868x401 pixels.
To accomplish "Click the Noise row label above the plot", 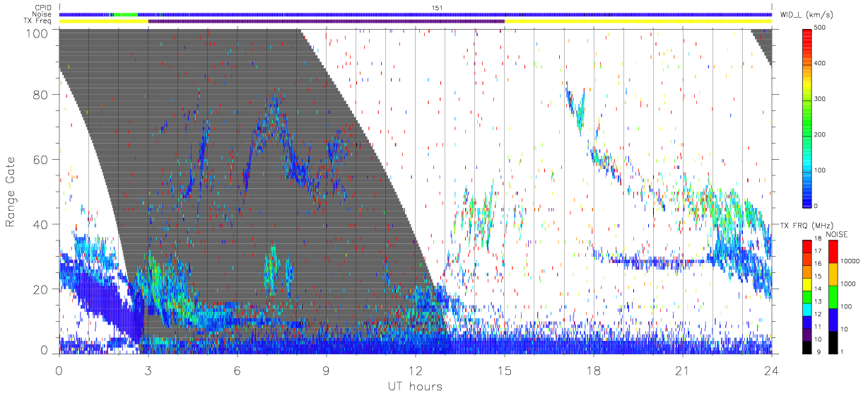I will click(x=42, y=14).
